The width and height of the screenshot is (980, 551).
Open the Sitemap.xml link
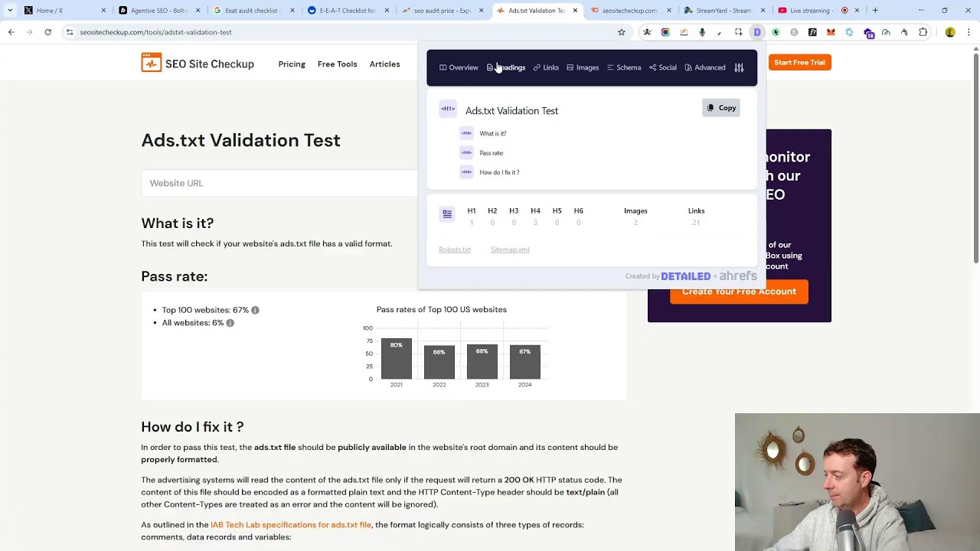click(x=510, y=249)
